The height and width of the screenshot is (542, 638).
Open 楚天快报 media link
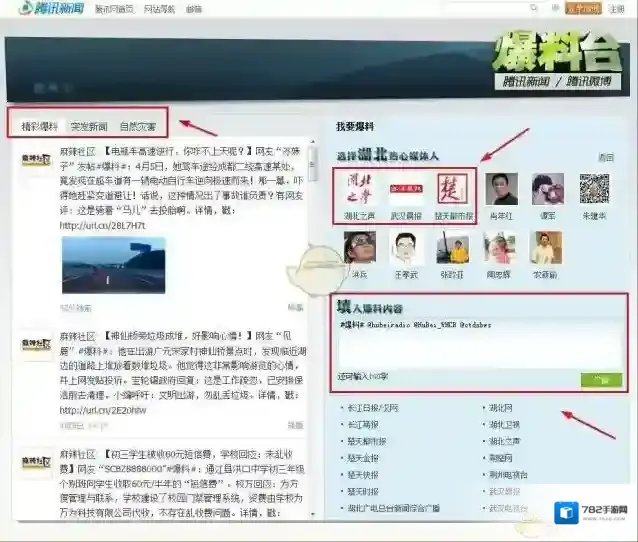[363, 475]
